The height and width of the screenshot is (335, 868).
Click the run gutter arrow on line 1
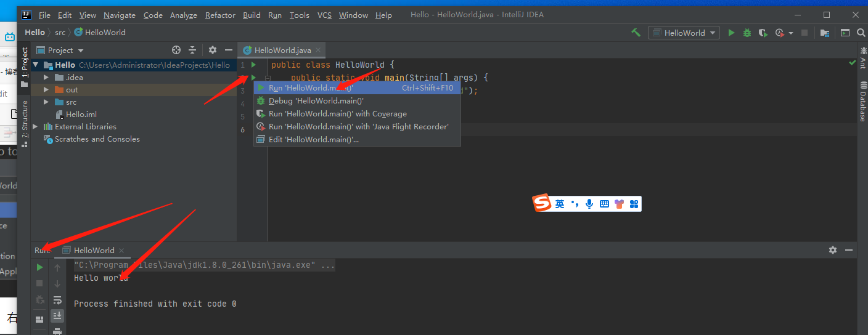[x=253, y=65]
